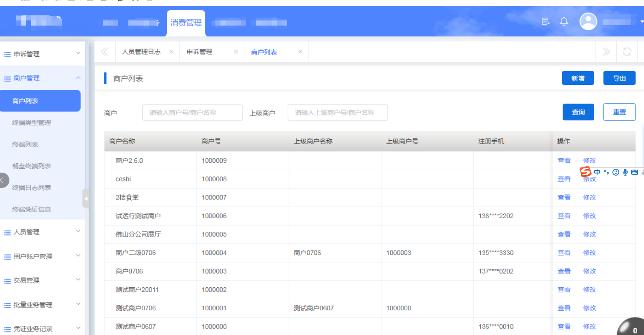Open Sogou emoji face icon
The height and width of the screenshot is (335, 644).
coord(615,172)
